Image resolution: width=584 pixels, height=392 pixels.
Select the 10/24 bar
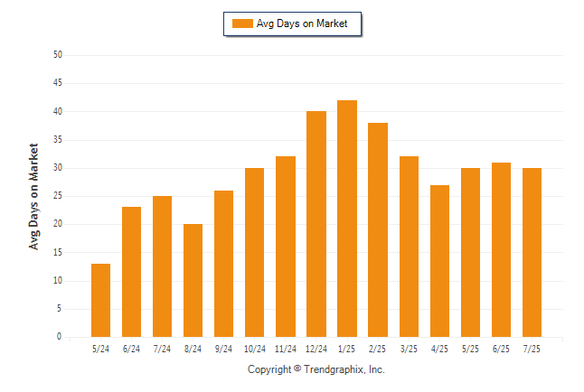pos(254,252)
